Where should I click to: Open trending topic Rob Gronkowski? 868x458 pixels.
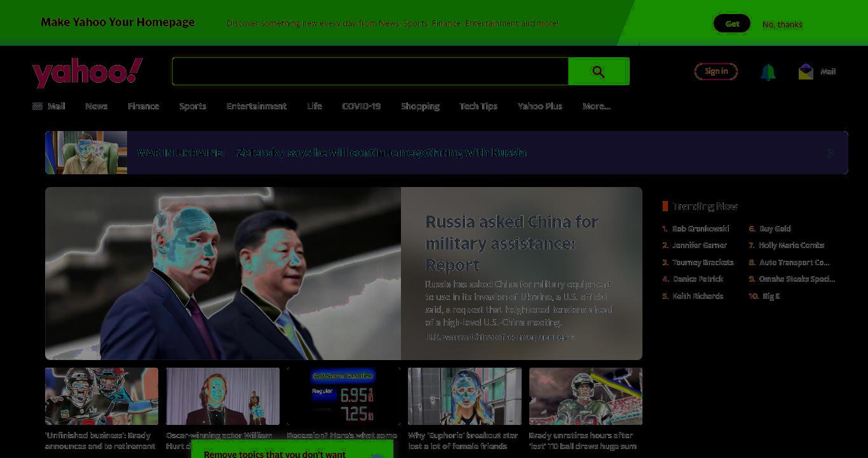click(x=701, y=228)
